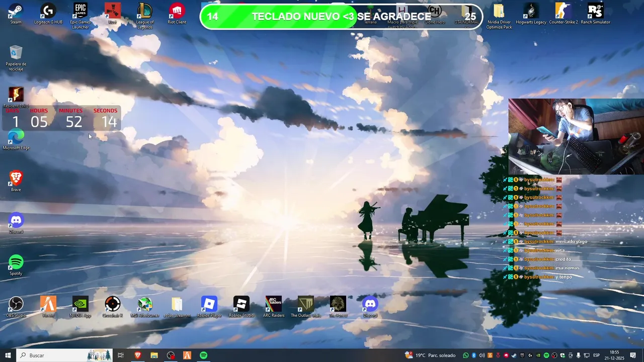Select the Rust game desktop icon
Image resolution: width=644 pixels, height=362 pixels.
point(112,14)
